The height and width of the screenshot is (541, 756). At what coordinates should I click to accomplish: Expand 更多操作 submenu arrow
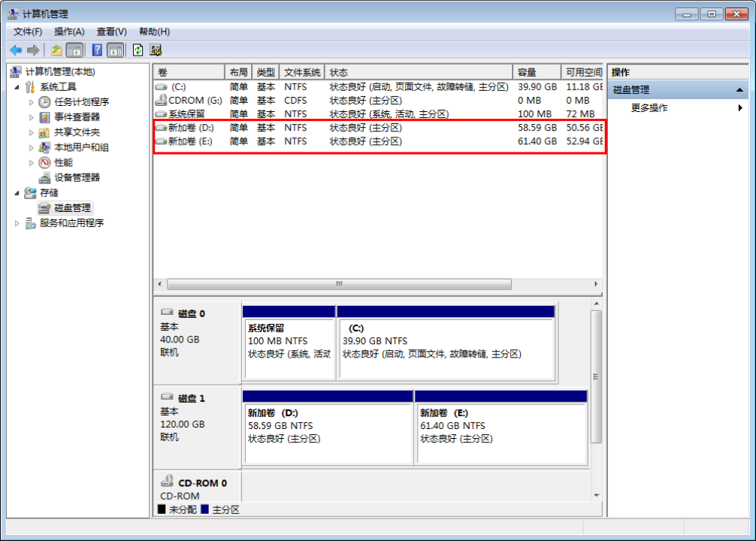741,108
